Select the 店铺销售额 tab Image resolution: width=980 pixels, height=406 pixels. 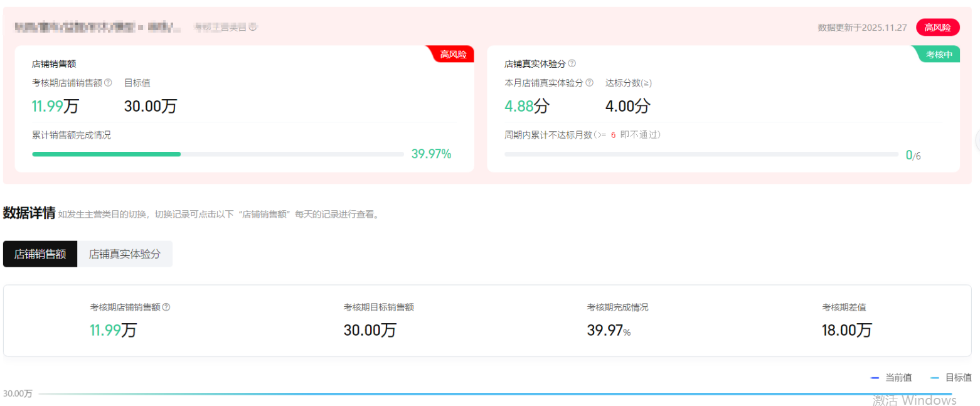(x=40, y=254)
